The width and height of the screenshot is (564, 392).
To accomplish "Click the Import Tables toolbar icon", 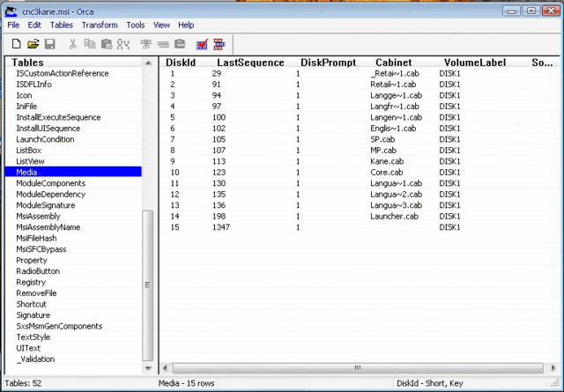I will coord(180,44).
